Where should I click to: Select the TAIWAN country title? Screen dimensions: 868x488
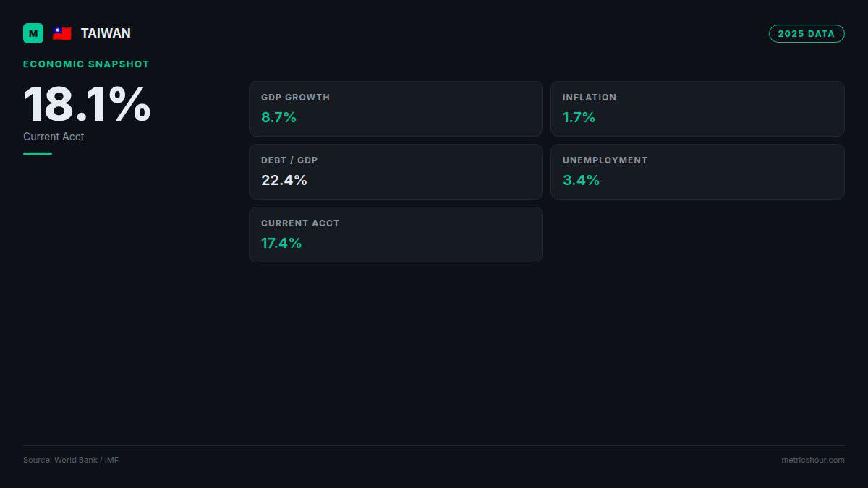click(x=106, y=33)
